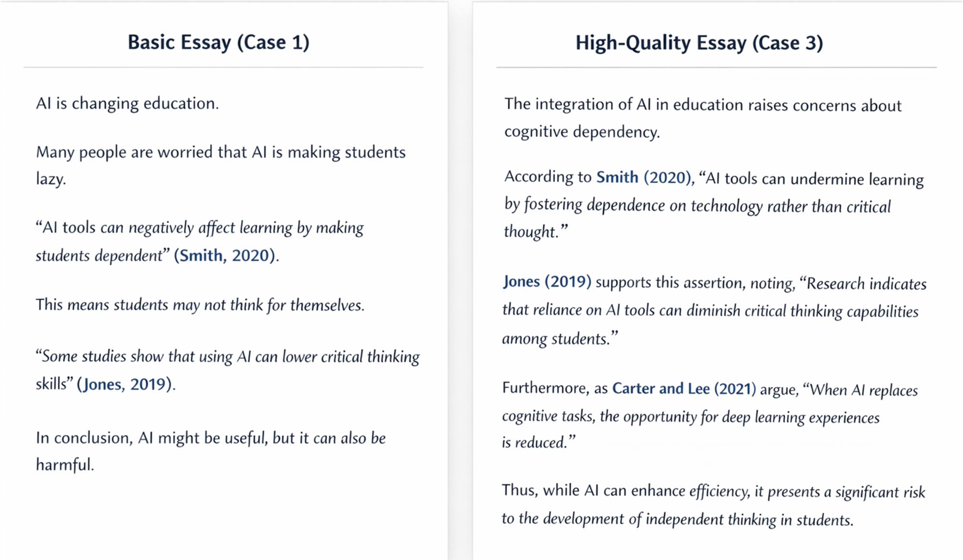Click the sentence "AI is changing education."
The height and width of the screenshot is (560, 963).
point(127,103)
